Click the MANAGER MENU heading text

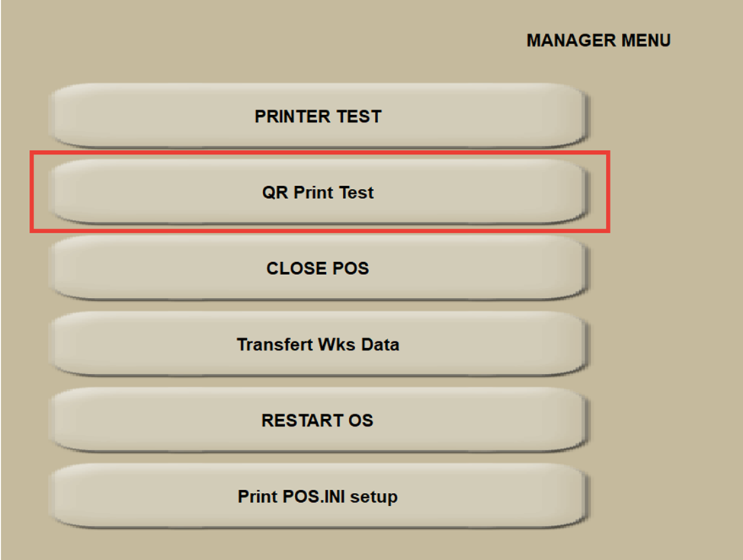point(598,40)
